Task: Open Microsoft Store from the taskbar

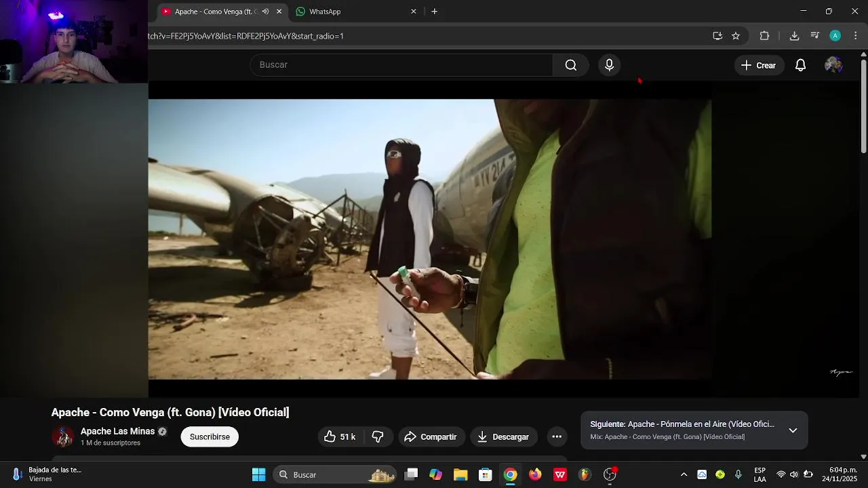Action: click(x=486, y=474)
